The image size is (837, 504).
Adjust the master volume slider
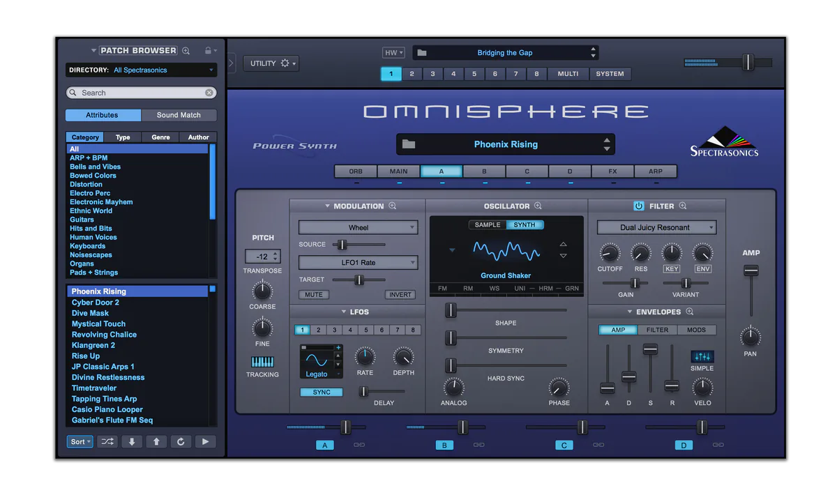(x=748, y=62)
